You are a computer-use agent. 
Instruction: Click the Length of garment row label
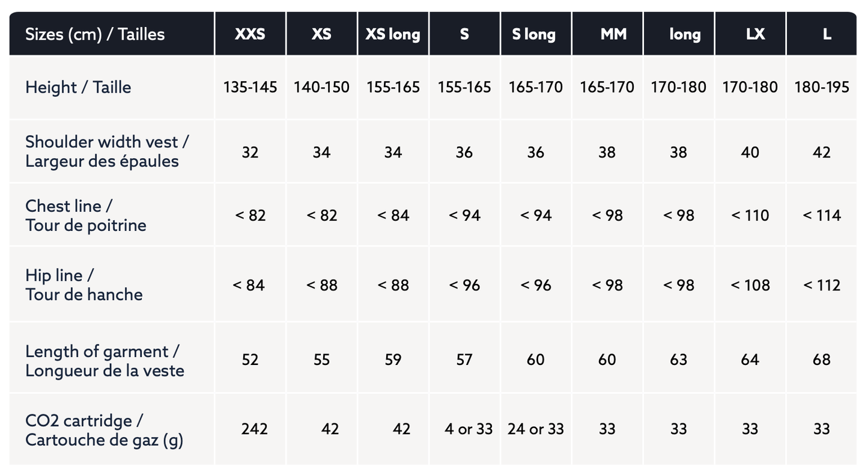click(x=105, y=360)
